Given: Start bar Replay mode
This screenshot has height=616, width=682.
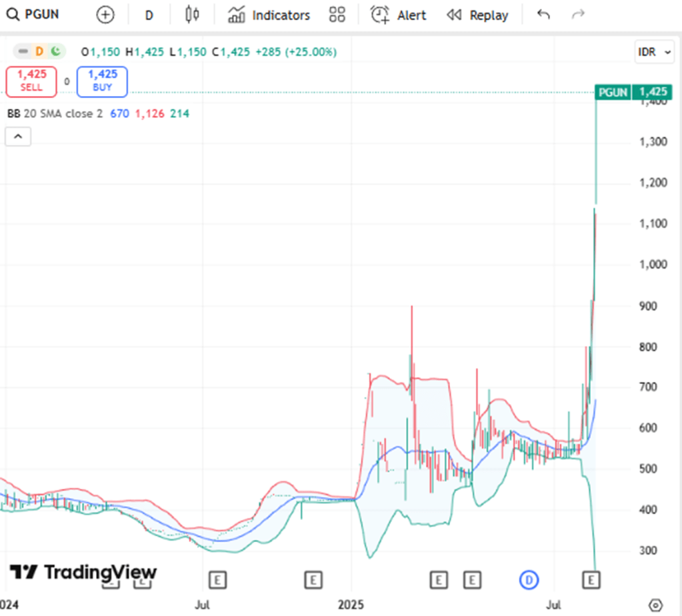Looking at the screenshot, I should pos(477,15).
